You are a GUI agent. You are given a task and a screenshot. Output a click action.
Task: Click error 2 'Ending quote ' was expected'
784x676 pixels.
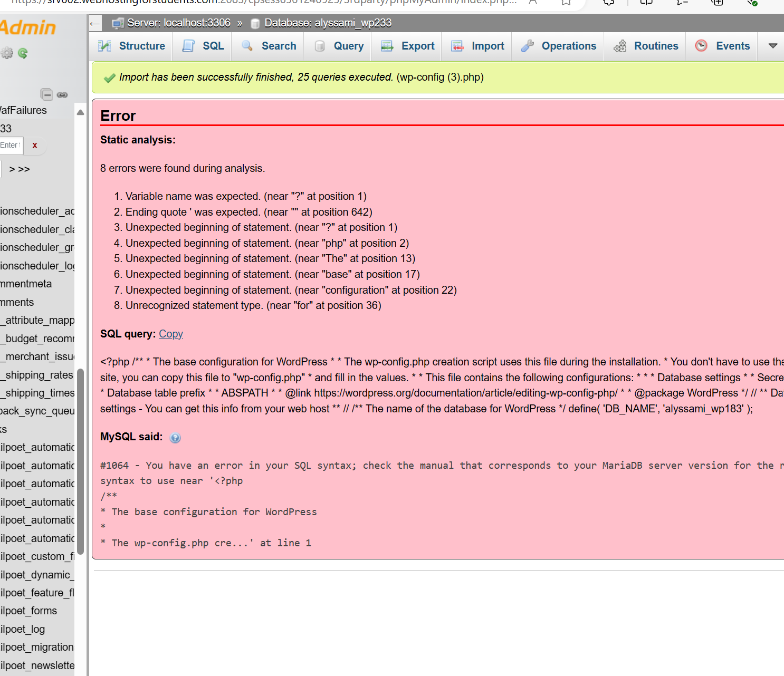(248, 212)
